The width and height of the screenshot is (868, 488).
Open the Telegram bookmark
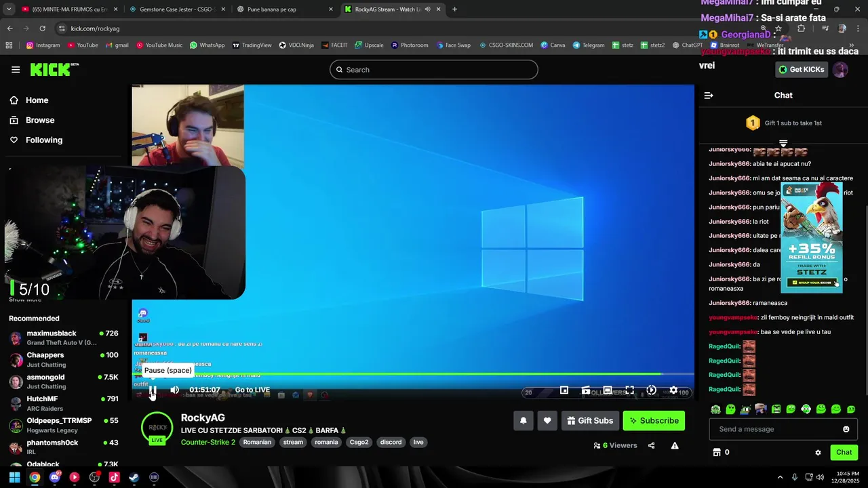588,45
